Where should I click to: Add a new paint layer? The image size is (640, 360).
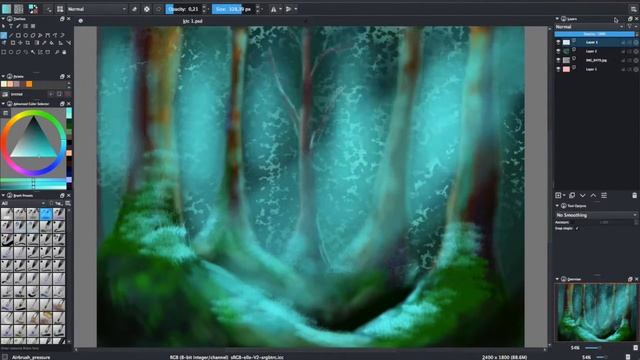point(558,196)
